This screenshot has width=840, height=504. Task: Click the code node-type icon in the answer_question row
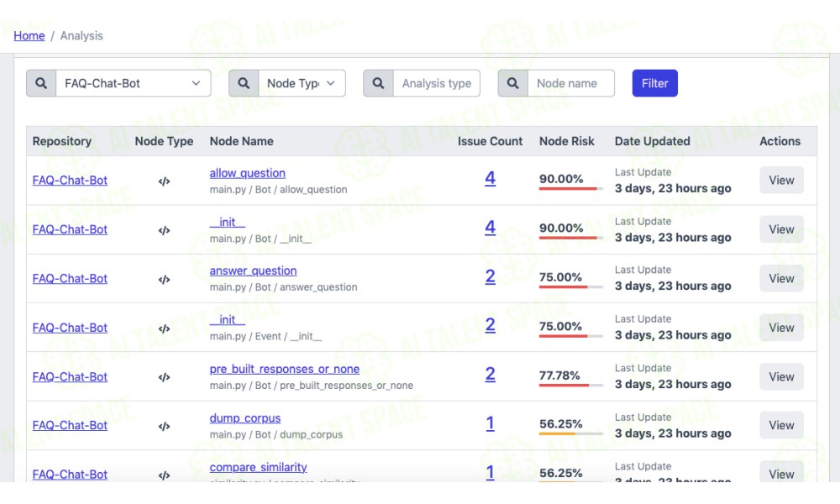point(164,279)
